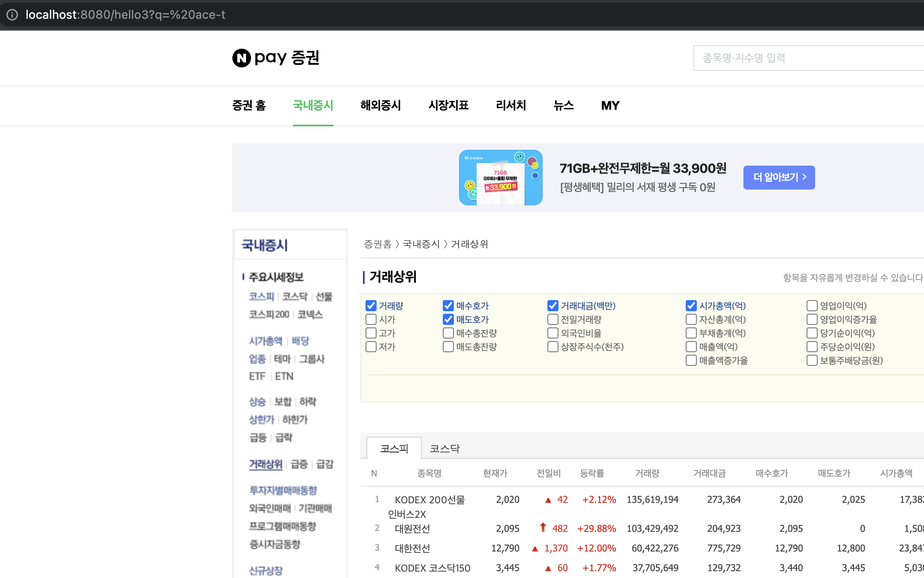
Task: Switch to the 코스닥 tab
Action: coord(444,448)
